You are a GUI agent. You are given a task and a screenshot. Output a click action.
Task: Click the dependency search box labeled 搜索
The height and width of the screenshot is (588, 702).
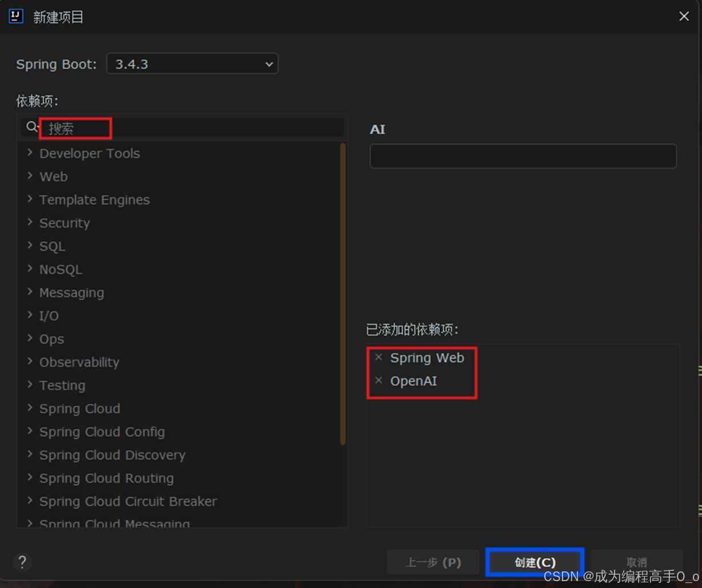[74, 128]
